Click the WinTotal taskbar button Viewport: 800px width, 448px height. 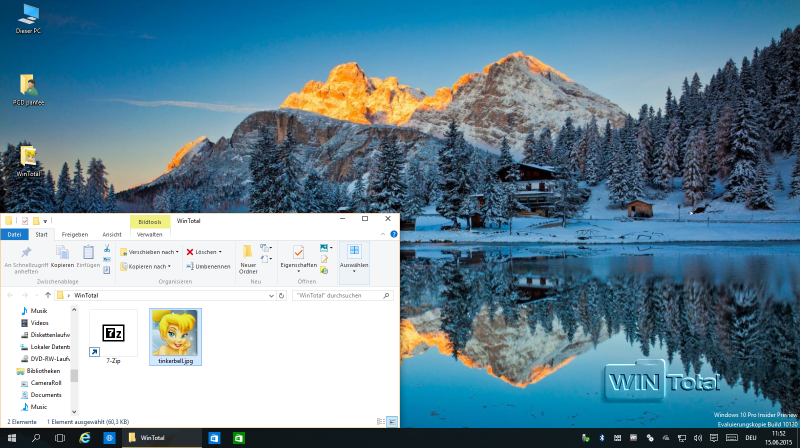point(162,438)
